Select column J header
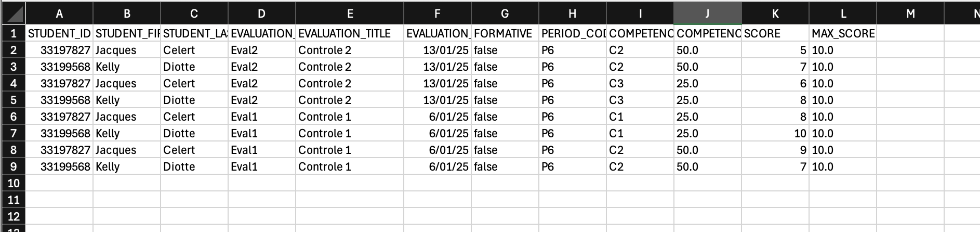 (x=707, y=14)
